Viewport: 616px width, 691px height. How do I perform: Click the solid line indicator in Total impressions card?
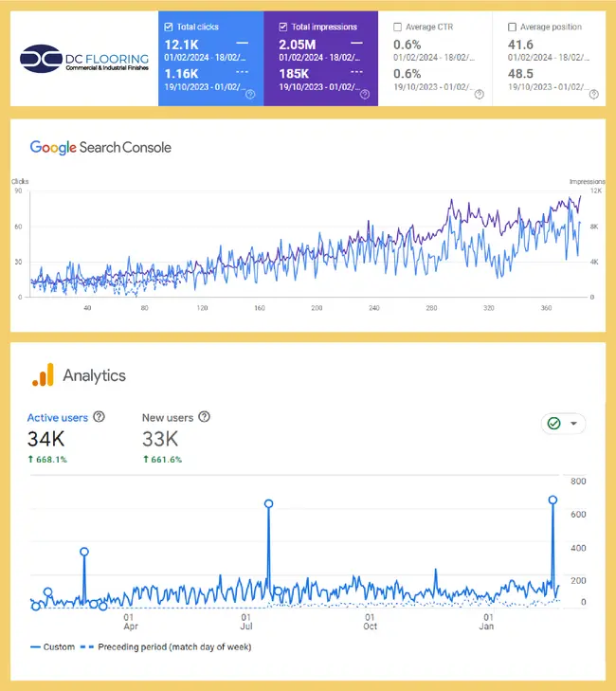tap(357, 44)
